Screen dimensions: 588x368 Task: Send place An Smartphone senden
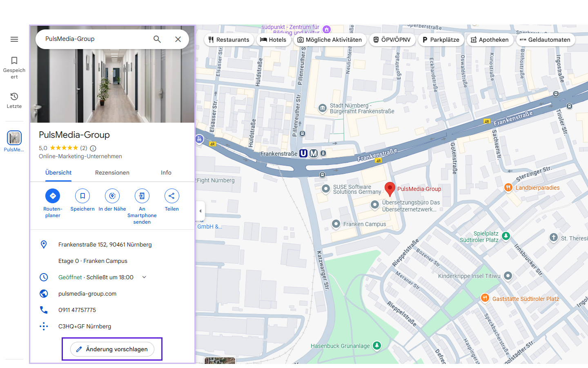coord(142,196)
